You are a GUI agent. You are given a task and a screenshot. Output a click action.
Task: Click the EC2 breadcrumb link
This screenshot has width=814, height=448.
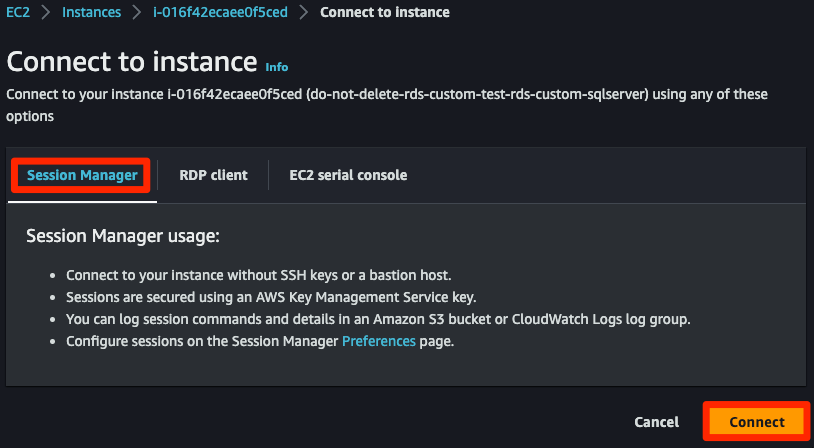click(x=18, y=12)
